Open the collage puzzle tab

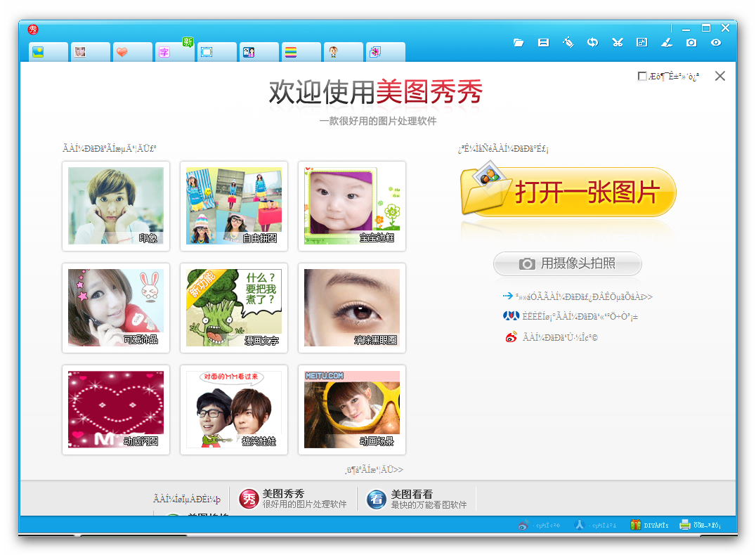point(385,52)
